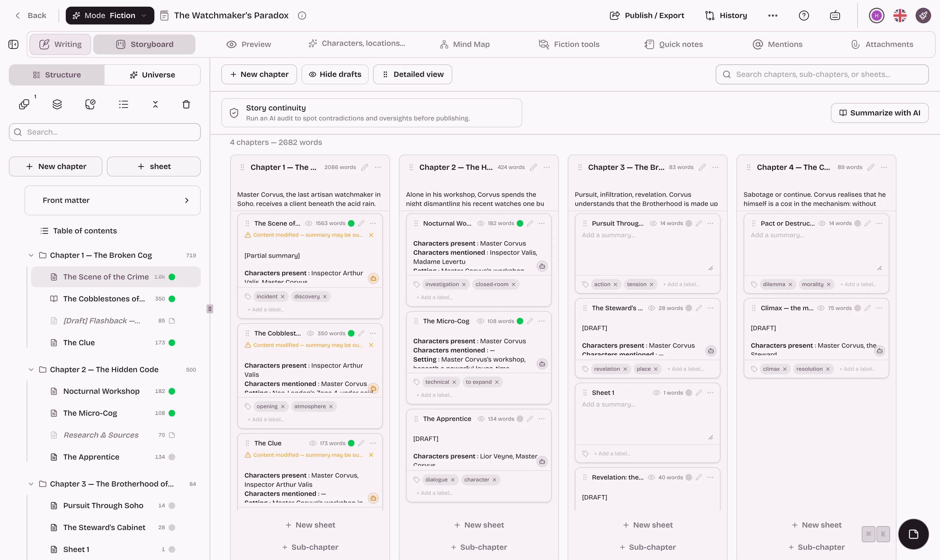Click the trash delete icon in structure toolbar

[186, 105]
